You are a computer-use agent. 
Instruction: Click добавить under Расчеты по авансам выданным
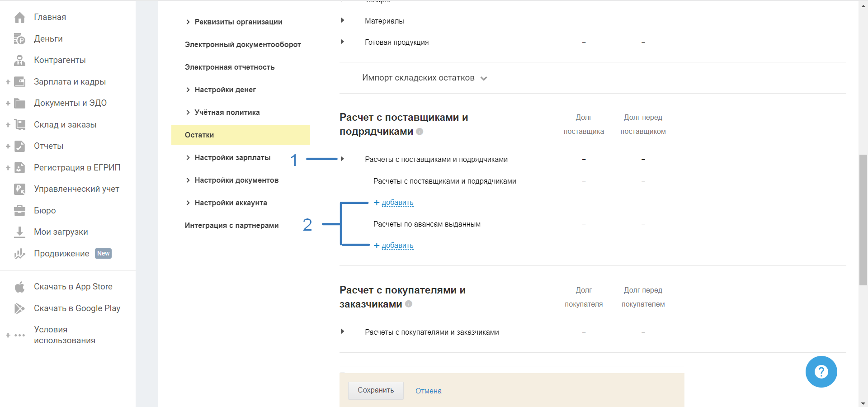(397, 246)
